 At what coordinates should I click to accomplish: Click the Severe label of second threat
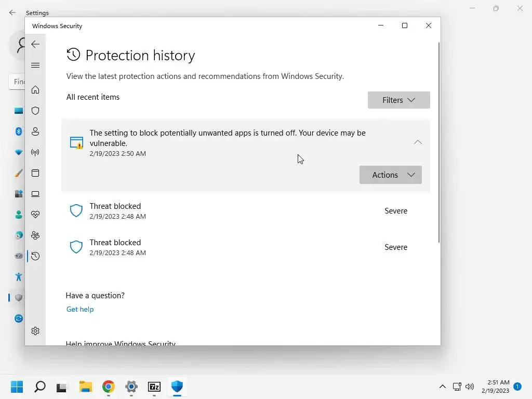pos(396,247)
